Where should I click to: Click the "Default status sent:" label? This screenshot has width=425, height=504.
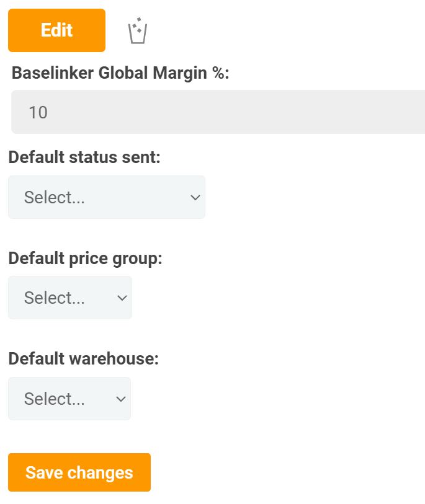(84, 157)
